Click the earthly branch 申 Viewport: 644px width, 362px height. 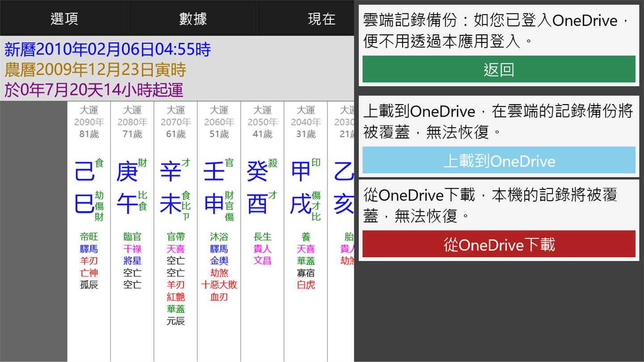click(214, 205)
